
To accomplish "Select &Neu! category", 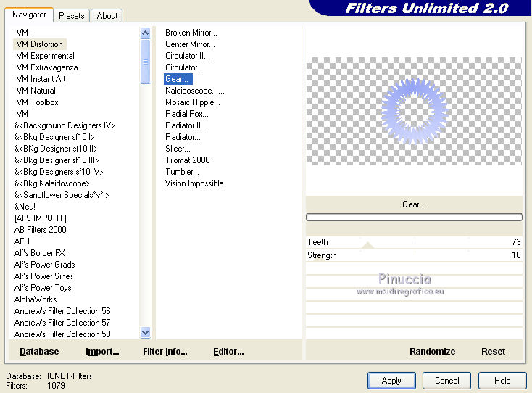I will [25, 207].
